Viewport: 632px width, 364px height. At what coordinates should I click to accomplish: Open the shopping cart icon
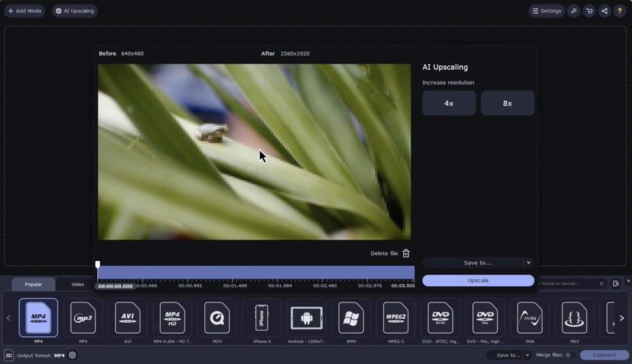click(x=589, y=11)
